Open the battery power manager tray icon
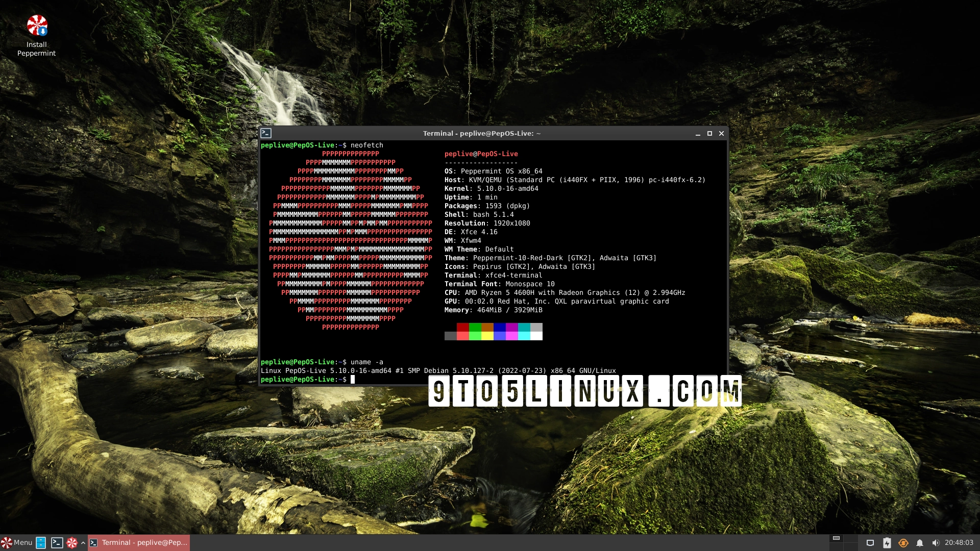Screen dimensions: 980x551 (x=887, y=542)
